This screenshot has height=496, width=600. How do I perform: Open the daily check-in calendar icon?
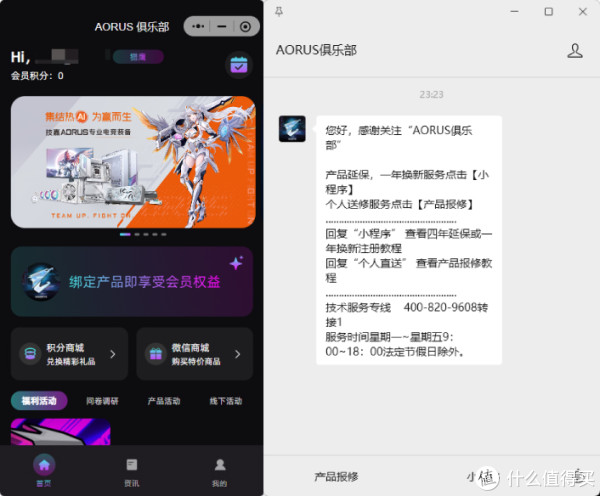point(239,65)
